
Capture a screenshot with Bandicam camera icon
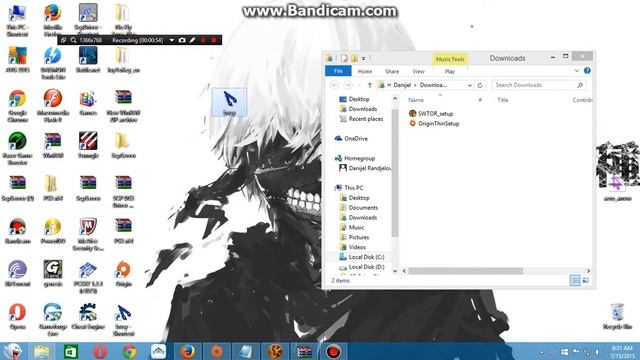point(182,40)
